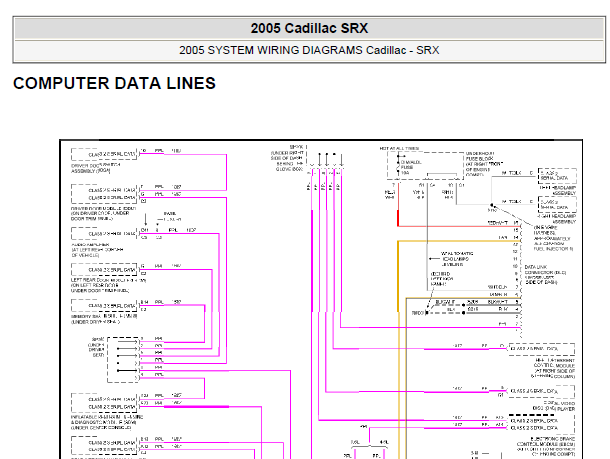
Task: Click the steering column control module label
Action: (x=554, y=368)
